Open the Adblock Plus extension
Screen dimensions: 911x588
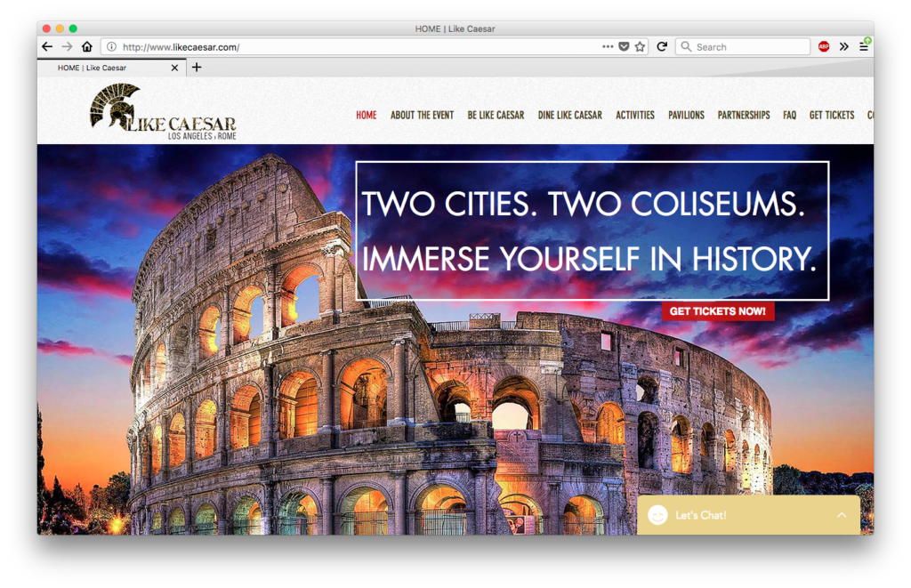point(824,46)
